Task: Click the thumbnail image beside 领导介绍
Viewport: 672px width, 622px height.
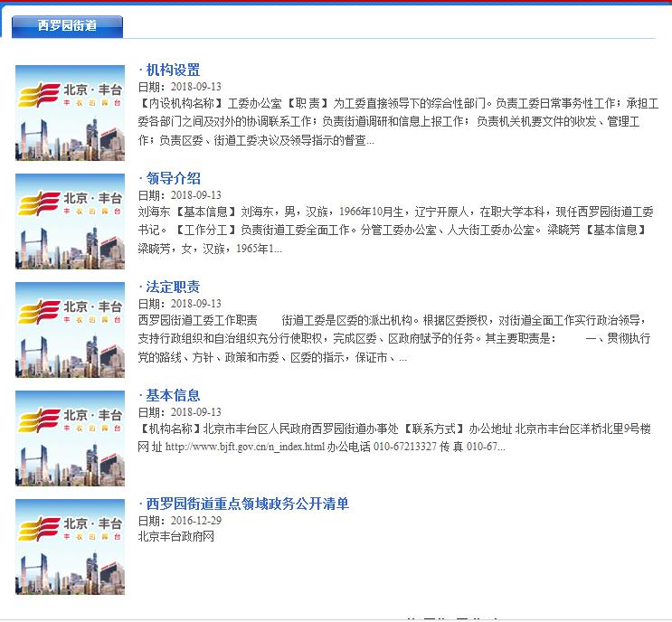Action: pyautogui.click(x=71, y=221)
